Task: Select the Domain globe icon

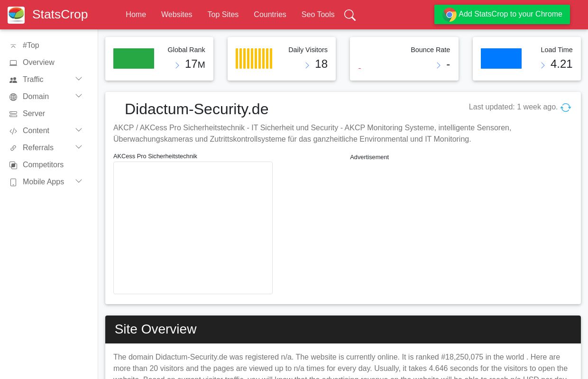Action: point(13,97)
